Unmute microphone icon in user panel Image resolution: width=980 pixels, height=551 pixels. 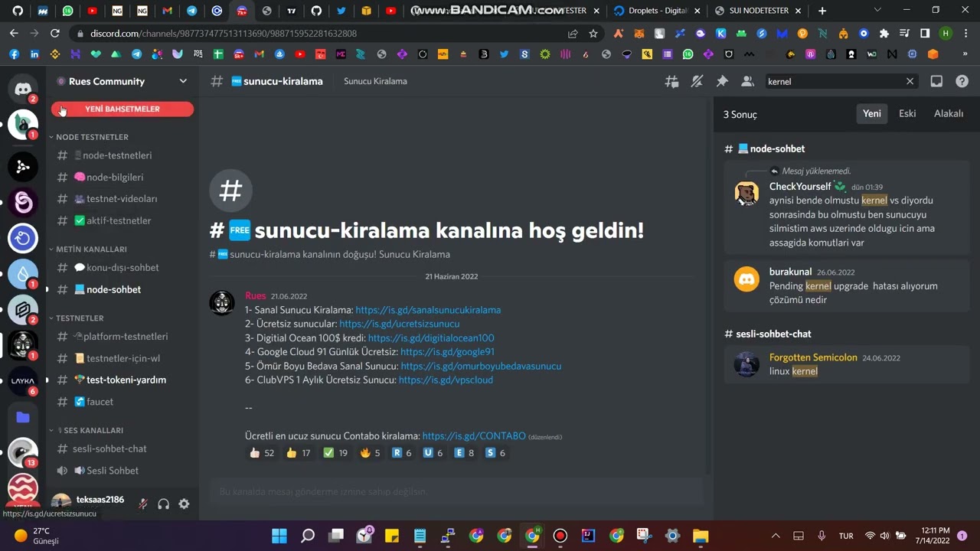click(x=142, y=504)
